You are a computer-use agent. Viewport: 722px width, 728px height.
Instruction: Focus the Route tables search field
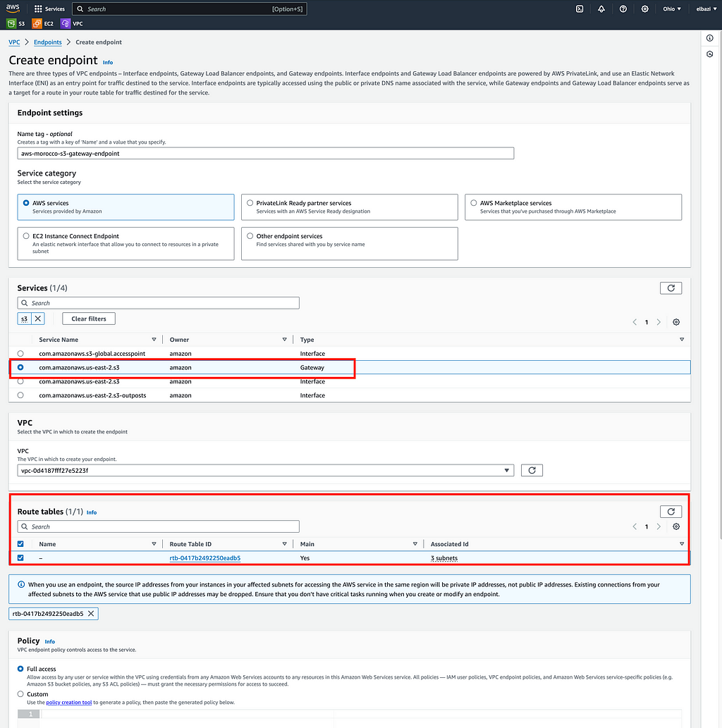[x=159, y=526]
